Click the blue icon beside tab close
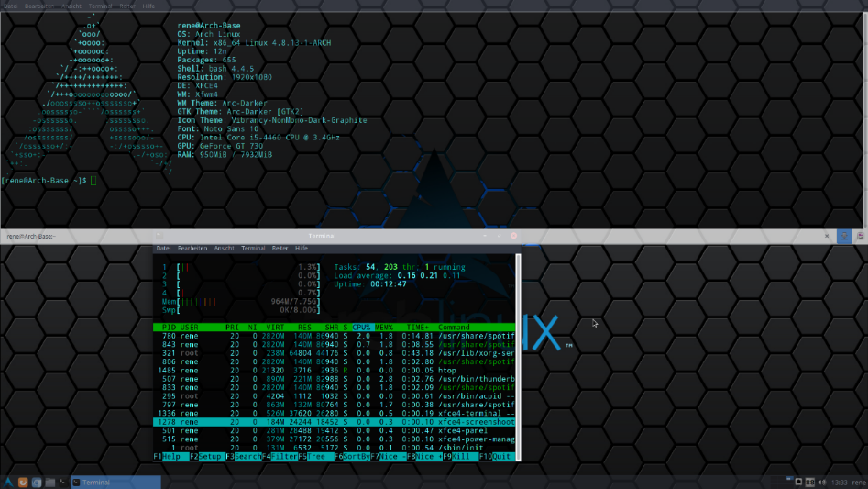Viewport: 868px width, 489px height. click(x=843, y=236)
